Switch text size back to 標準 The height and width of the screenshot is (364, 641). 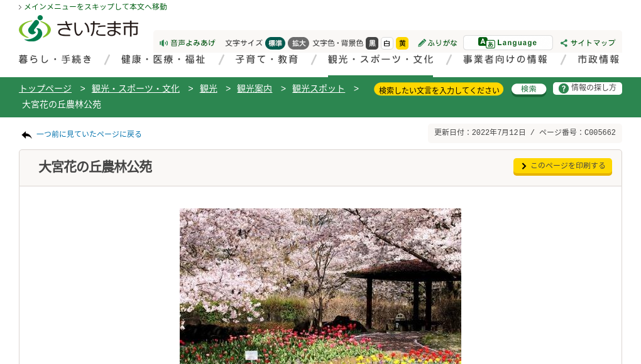[275, 43]
